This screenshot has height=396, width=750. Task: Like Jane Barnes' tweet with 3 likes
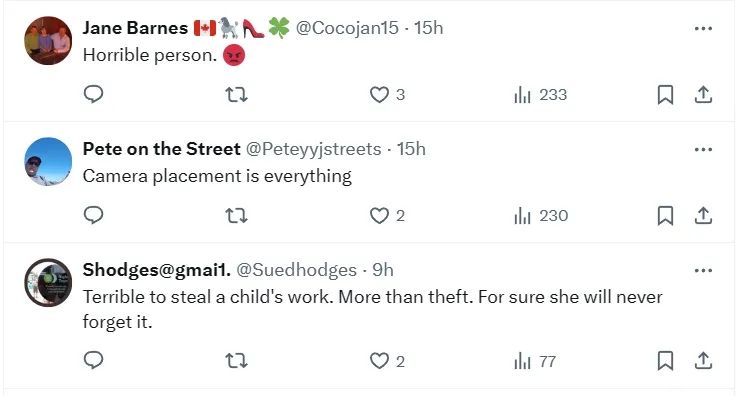point(387,95)
